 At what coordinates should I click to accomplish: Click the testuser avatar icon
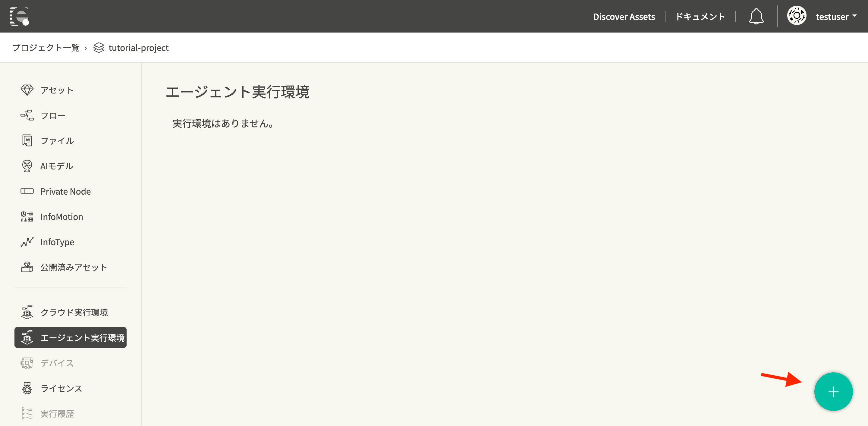[797, 16]
